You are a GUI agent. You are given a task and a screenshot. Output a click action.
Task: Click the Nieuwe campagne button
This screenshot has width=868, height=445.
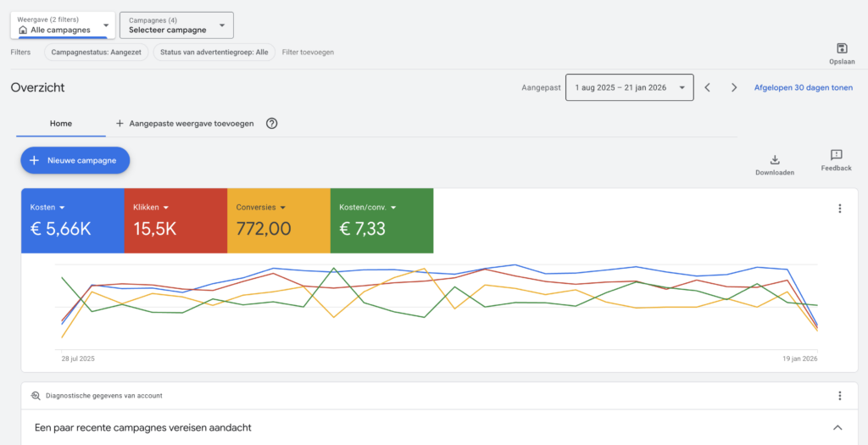75,160
